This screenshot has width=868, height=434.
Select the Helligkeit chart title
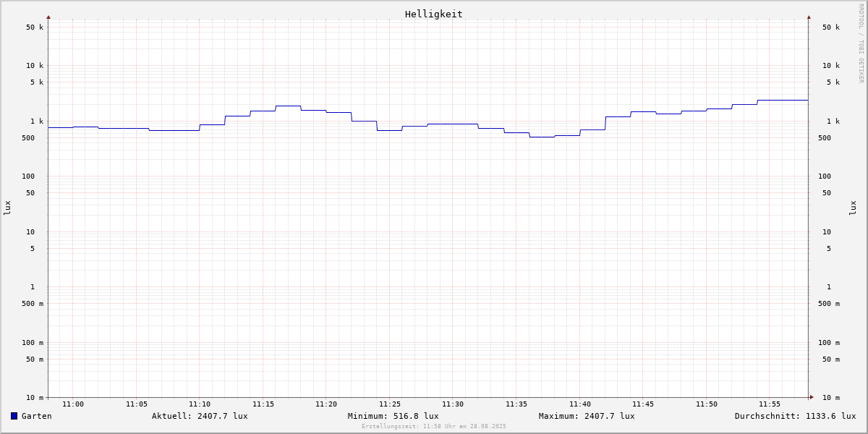[434, 14]
